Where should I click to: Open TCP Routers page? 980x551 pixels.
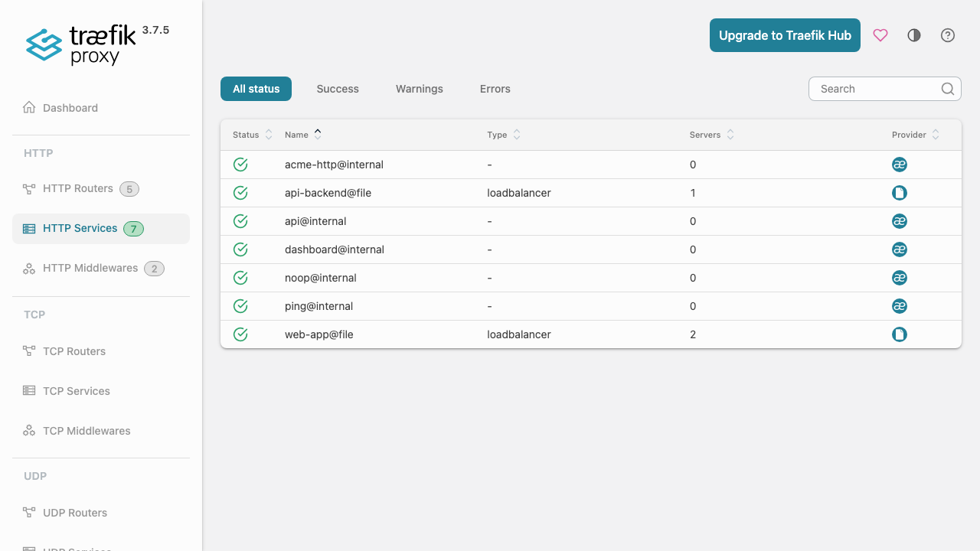point(101,351)
